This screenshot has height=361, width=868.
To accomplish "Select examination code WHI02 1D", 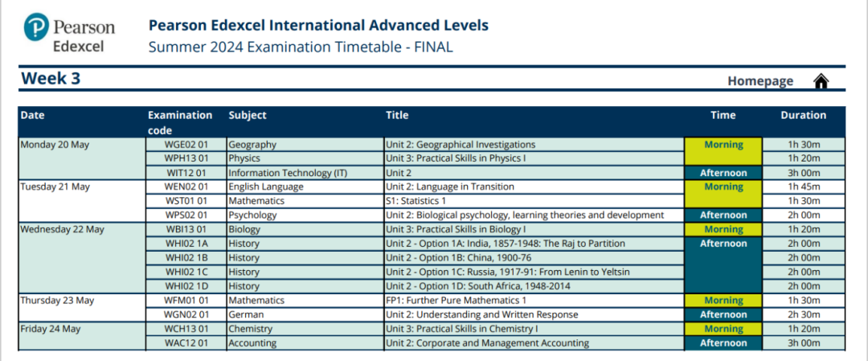I will (186, 286).
